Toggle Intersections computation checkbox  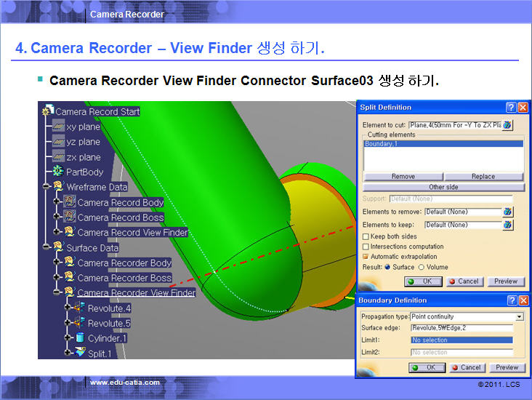366,247
